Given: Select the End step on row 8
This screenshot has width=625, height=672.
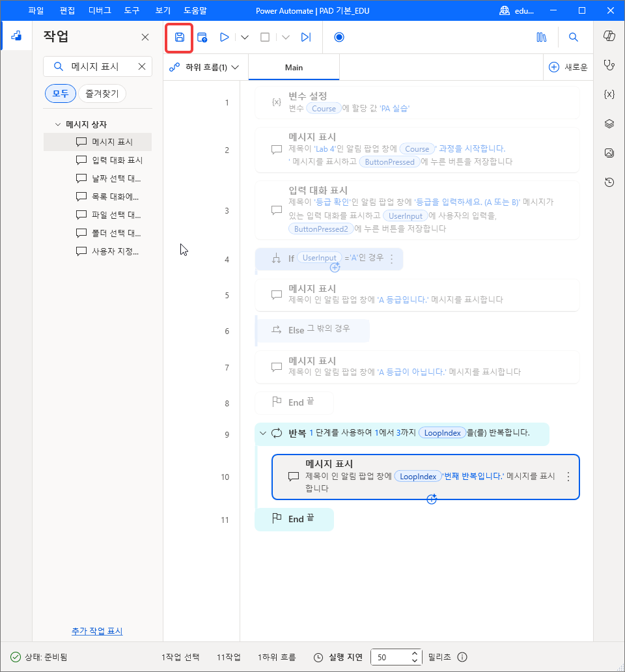Looking at the screenshot, I should tap(294, 402).
